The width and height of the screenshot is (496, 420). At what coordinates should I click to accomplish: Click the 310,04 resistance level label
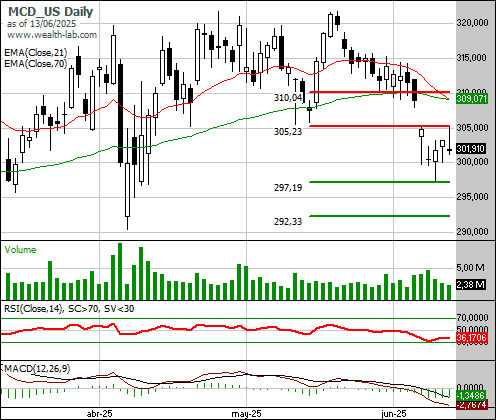(x=288, y=98)
